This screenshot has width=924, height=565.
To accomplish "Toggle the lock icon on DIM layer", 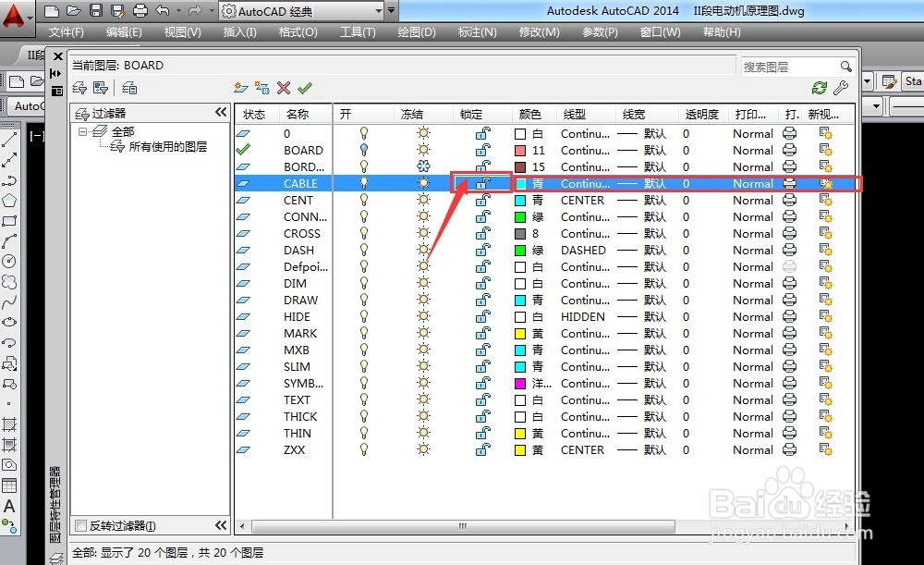I will (483, 283).
